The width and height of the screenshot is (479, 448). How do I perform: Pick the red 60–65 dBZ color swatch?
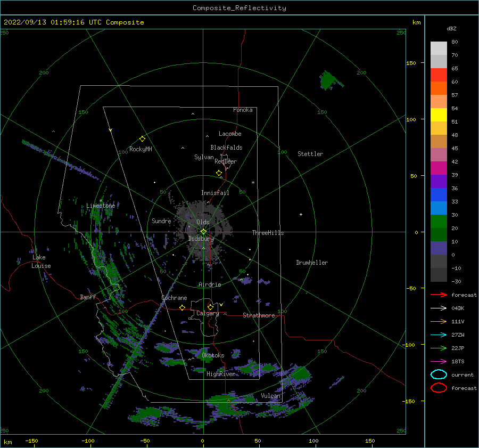pos(439,75)
